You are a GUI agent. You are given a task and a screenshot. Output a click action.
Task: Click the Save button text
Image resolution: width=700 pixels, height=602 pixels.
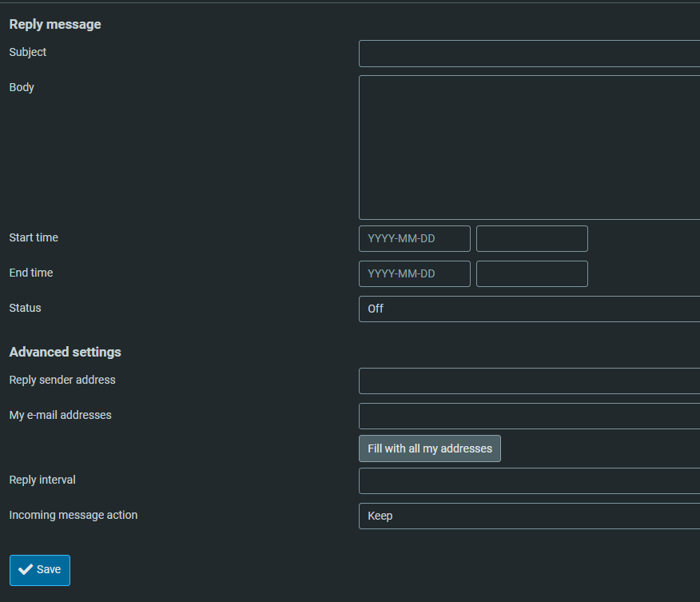coord(49,570)
